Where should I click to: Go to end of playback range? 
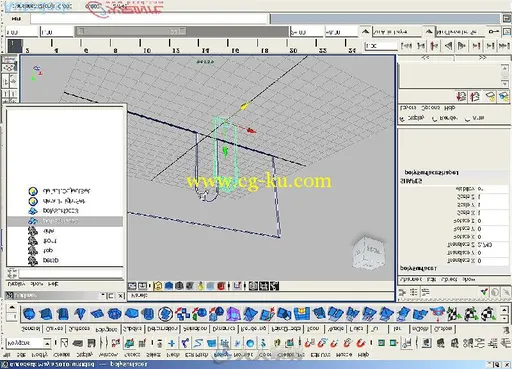[x=504, y=45]
